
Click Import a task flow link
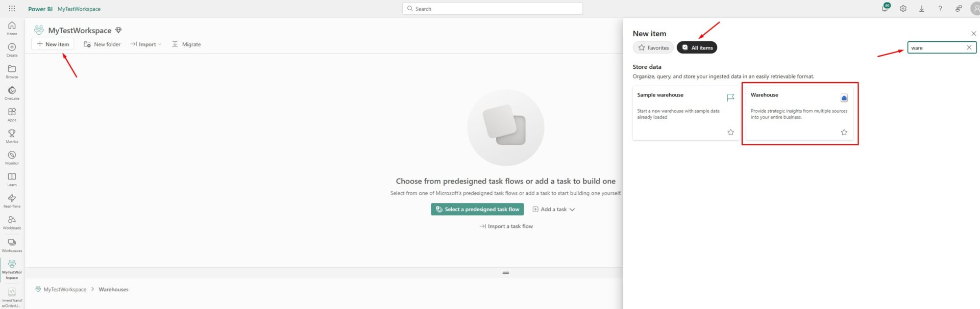coord(506,226)
